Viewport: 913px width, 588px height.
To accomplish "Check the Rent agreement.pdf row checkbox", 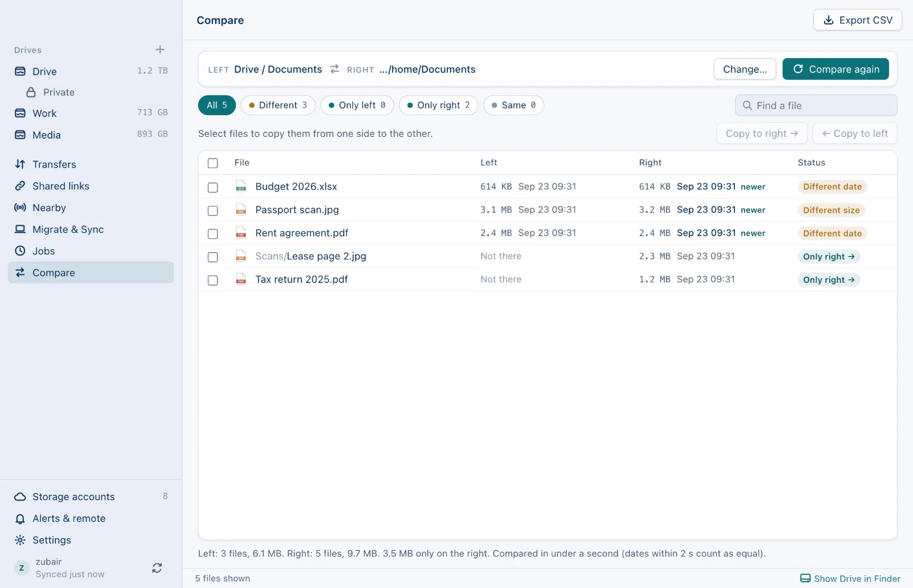I will pos(213,234).
